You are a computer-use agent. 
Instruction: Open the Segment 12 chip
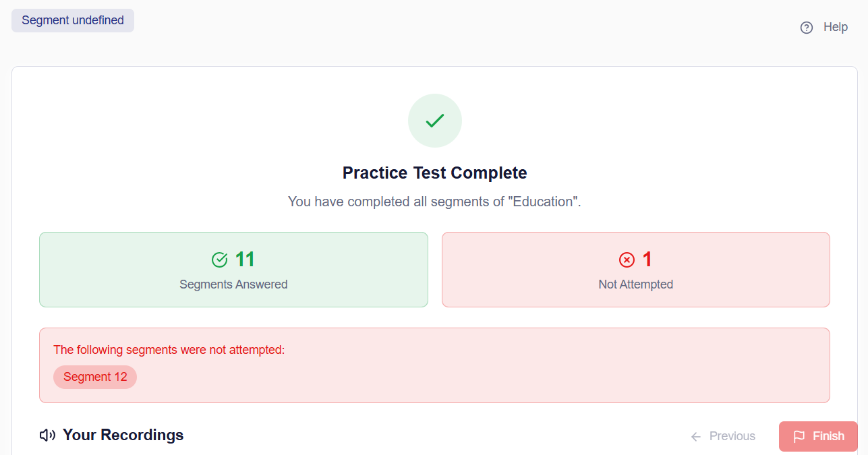pos(95,377)
